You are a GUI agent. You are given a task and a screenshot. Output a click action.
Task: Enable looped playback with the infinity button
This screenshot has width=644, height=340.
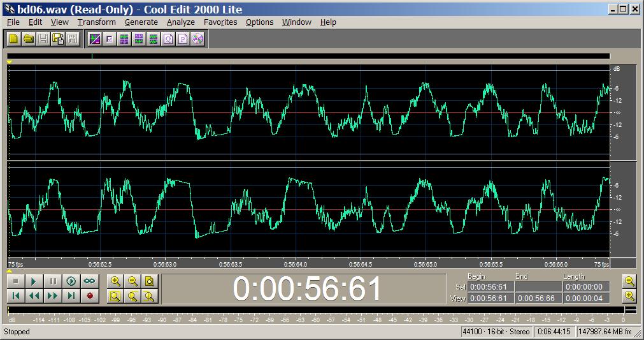click(90, 281)
